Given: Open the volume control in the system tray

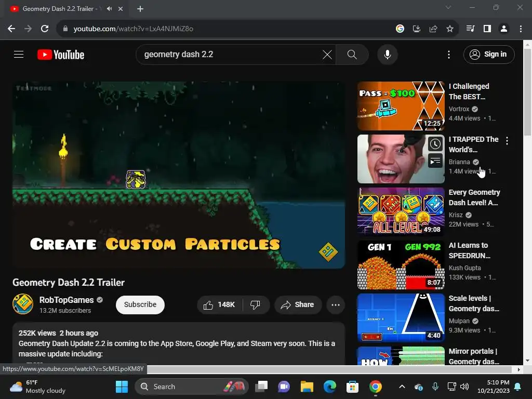Looking at the screenshot, I should pos(464,387).
